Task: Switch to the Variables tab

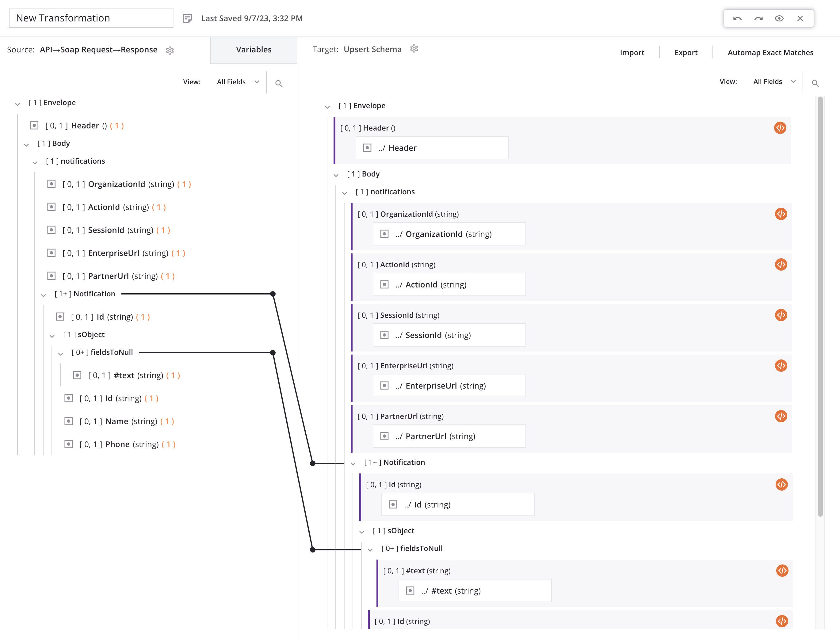Action: 254,50
